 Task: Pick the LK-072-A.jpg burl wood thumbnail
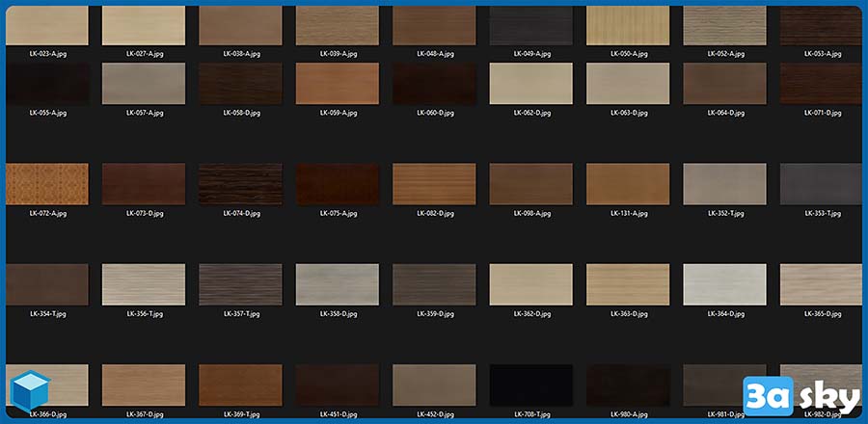tap(46, 184)
